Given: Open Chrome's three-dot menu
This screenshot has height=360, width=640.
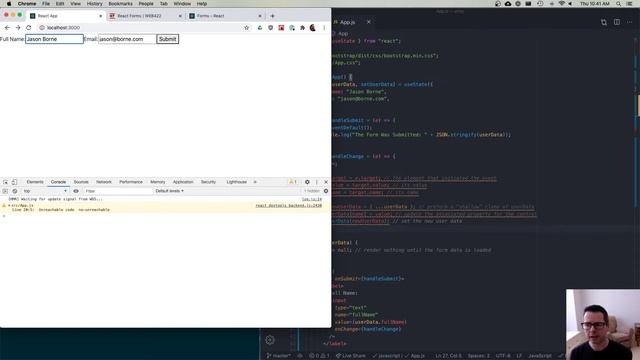Looking at the screenshot, I should [324, 28].
